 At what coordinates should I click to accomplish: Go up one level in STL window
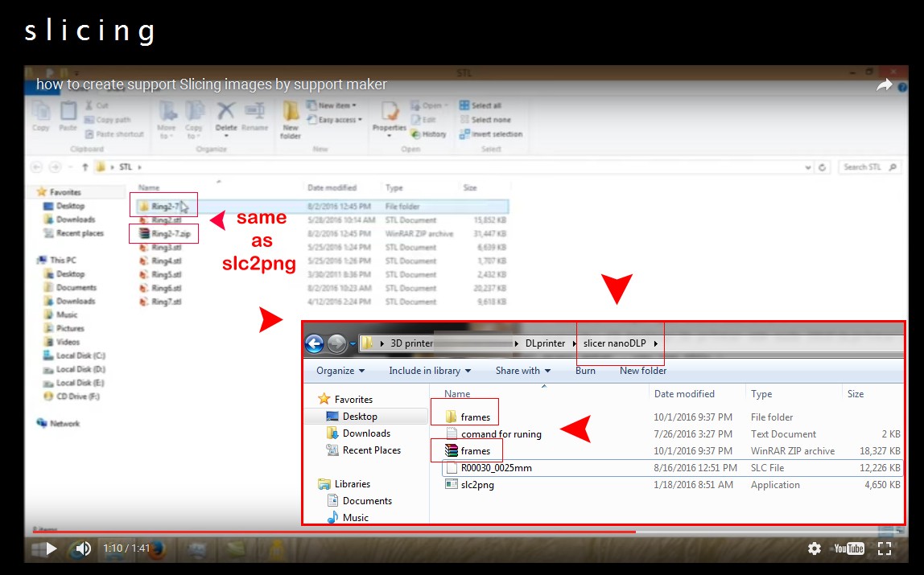point(85,167)
